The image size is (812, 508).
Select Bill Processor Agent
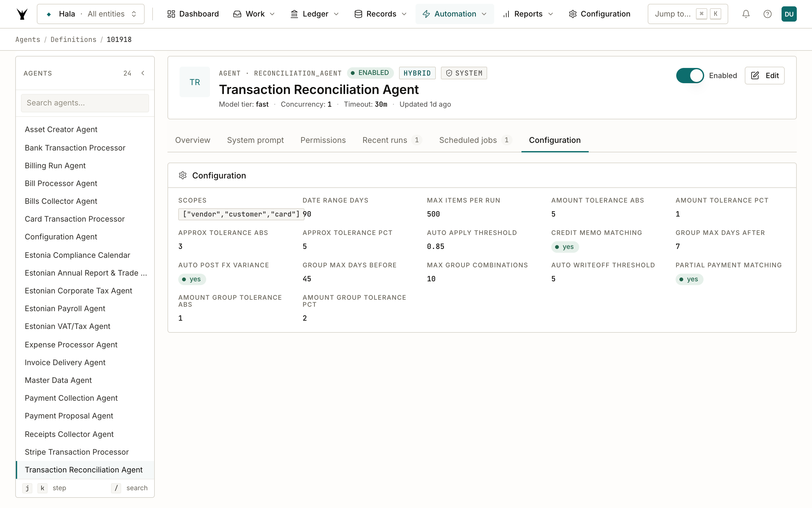(85, 183)
